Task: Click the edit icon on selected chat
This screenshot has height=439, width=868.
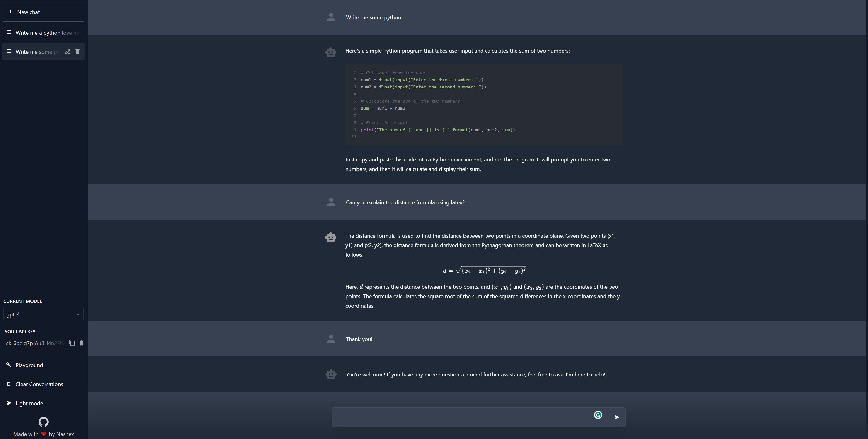Action: [68, 52]
